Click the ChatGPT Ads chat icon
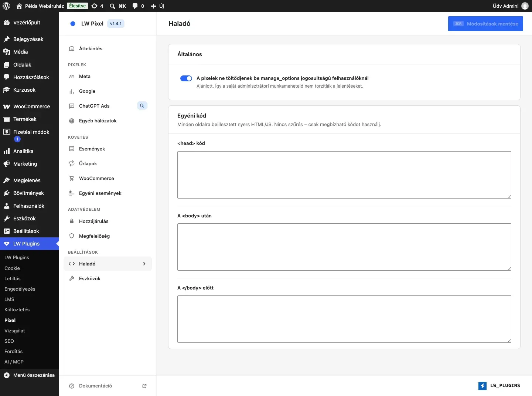This screenshot has width=532, height=396. click(x=72, y=106)
